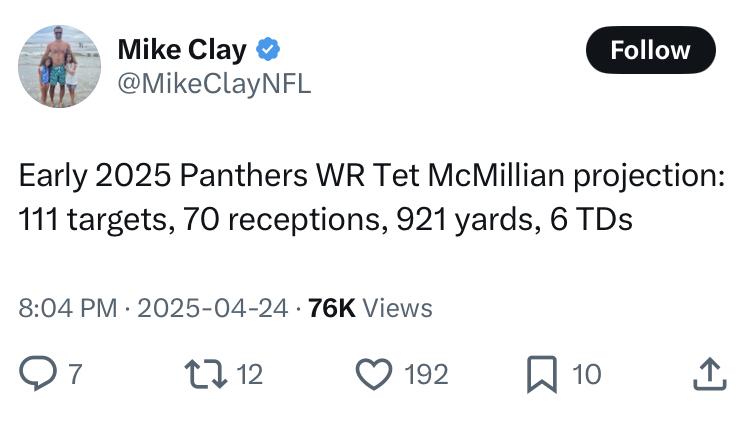Click the 8:04 PM timestamp

coord(67,308)
